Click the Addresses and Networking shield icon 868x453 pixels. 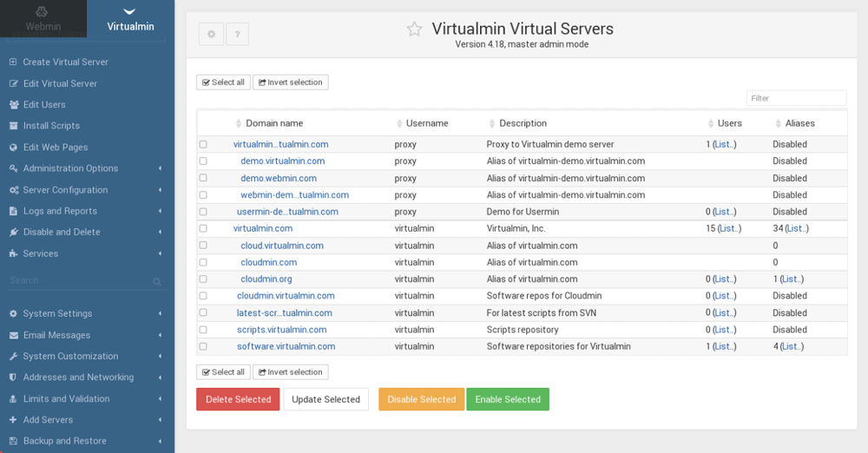point(13,377)
